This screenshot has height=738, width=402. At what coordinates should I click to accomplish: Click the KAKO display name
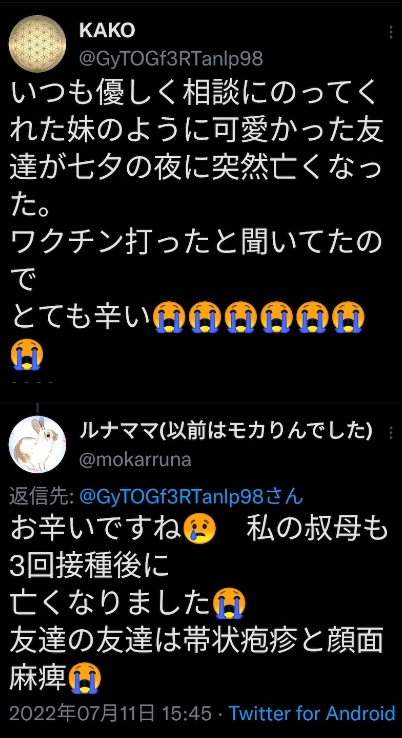point(107,31)
